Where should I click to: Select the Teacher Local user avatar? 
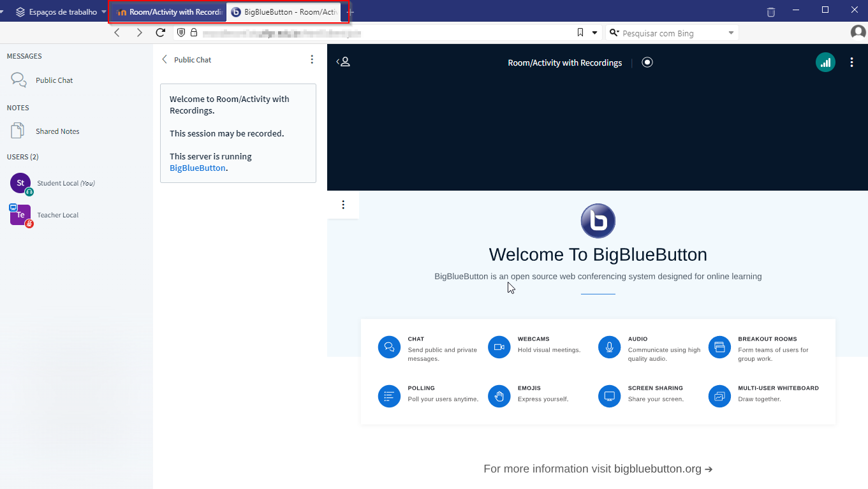20,215
